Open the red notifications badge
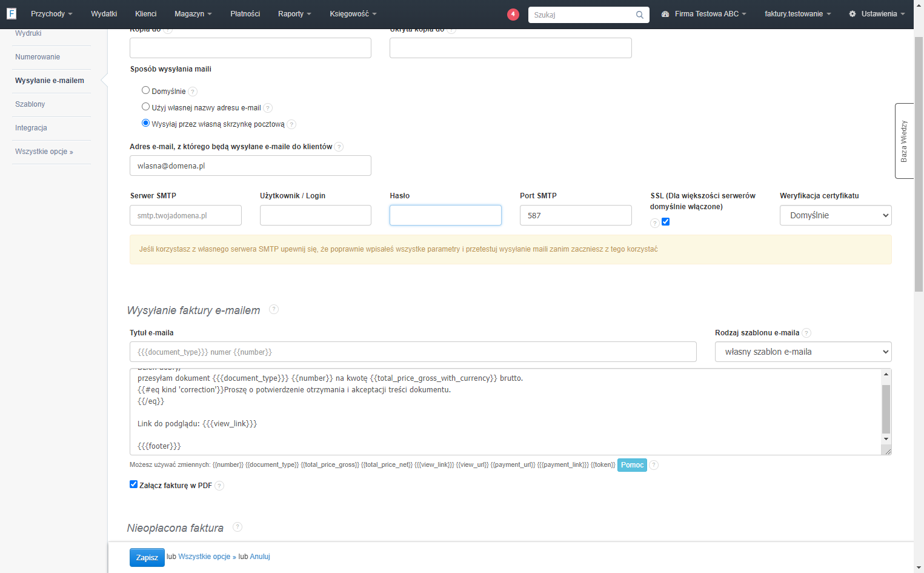The width and height of the screenshot is (924, 573). (513, 14)
